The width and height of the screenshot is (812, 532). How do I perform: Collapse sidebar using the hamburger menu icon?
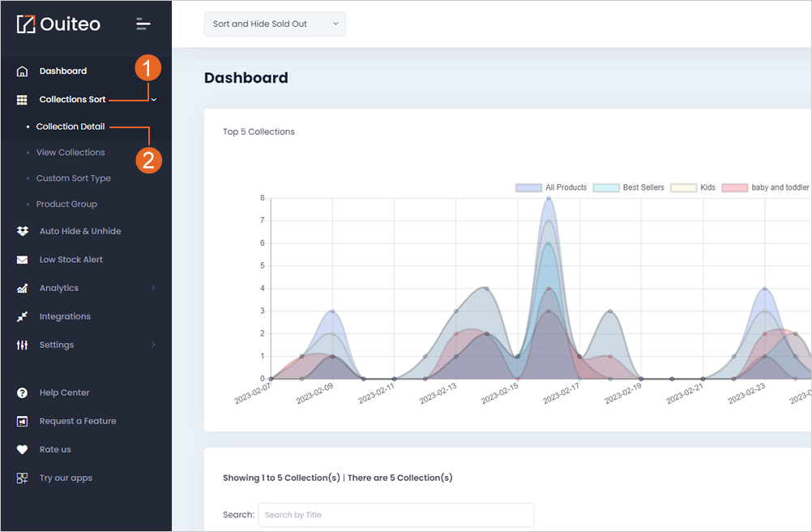[143, 24]
